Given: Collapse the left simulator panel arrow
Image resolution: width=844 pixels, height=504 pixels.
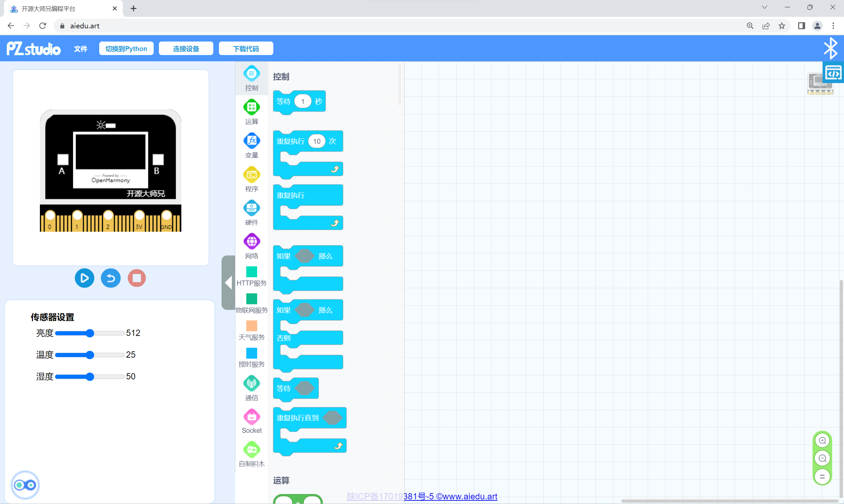Looking at the screenshot, I should pos(228,282).
